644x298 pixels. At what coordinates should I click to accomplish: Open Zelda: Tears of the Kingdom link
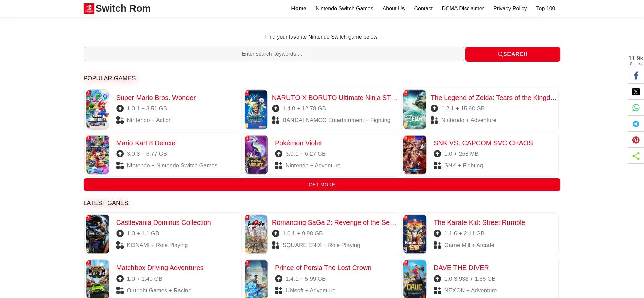(x=493, y=98)
